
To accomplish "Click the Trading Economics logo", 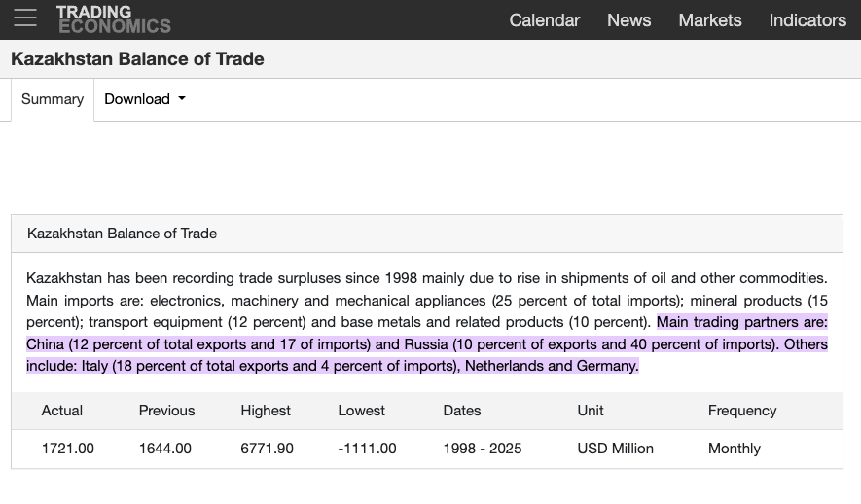I will (x=113, y=18).
